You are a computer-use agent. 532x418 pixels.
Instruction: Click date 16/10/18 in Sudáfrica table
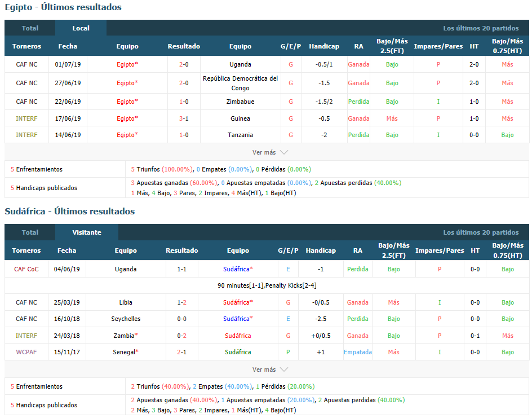point(67,319)
